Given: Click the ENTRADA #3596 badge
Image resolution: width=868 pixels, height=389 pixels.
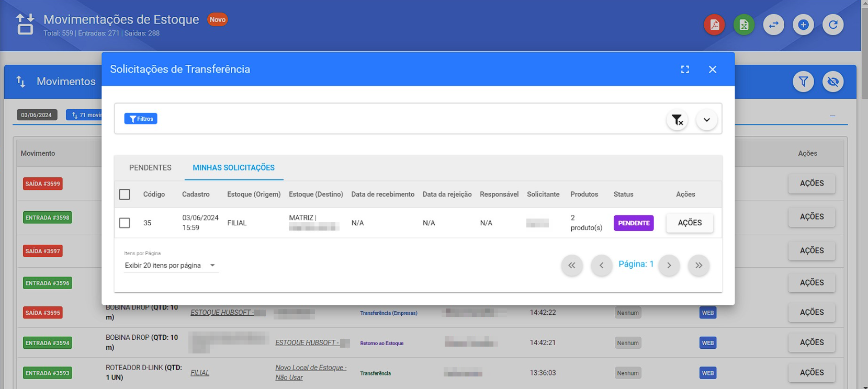Looking at the screenshot, I should (47, 283).
